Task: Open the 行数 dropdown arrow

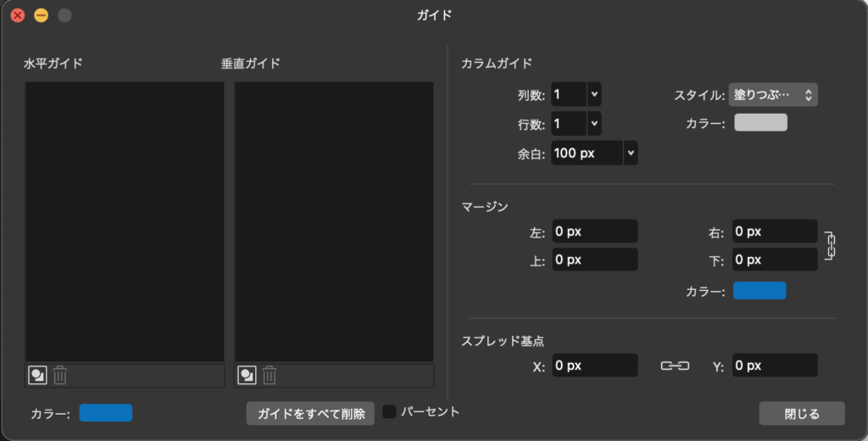Action: (x=594, y=124)
